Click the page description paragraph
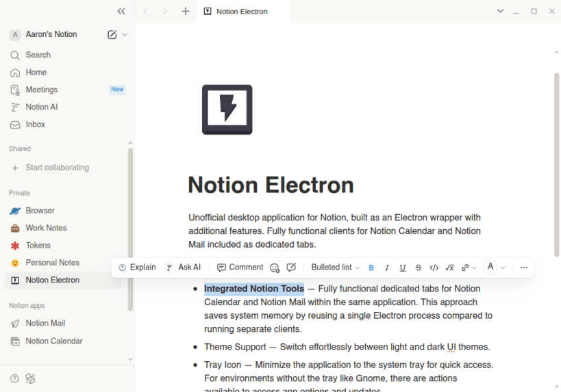Screen dimensions: 561x392 334,231
